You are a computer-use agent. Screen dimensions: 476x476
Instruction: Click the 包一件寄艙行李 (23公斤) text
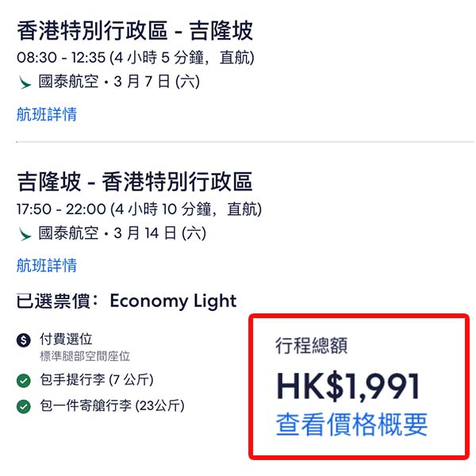click(112, 406)
